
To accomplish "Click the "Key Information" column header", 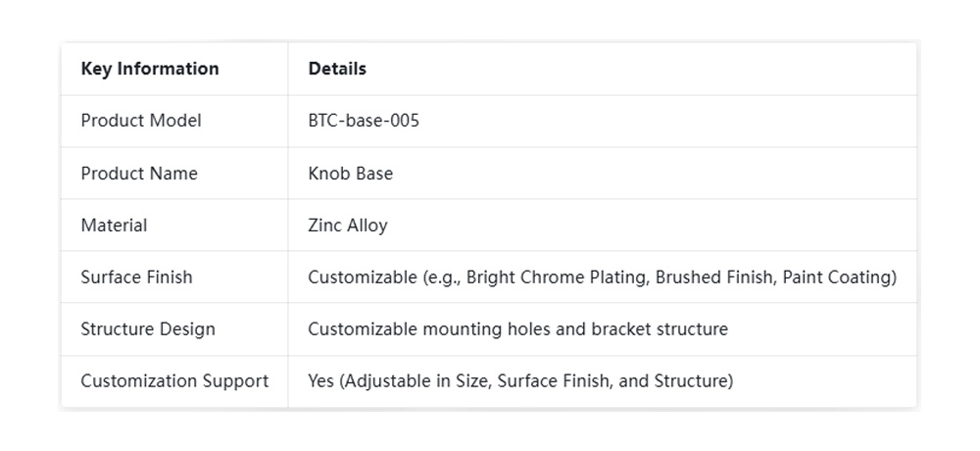I will 150,69.
